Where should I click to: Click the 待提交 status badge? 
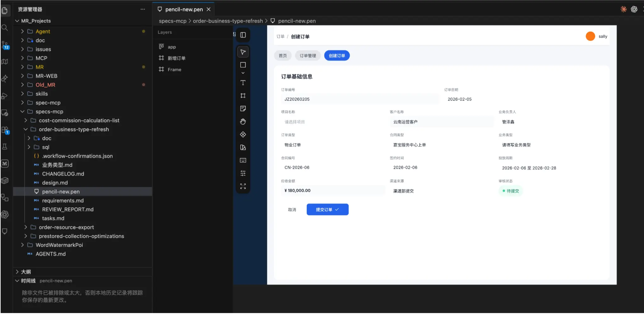[511, 191]
